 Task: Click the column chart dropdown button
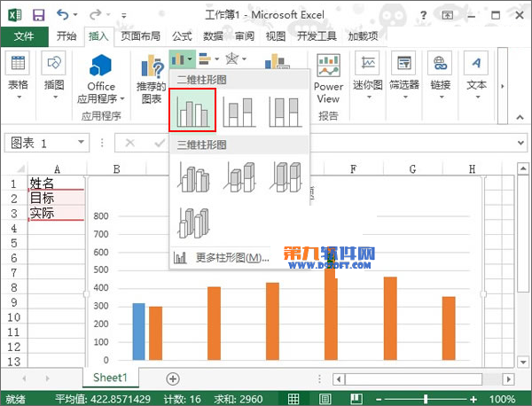(182, 59)
